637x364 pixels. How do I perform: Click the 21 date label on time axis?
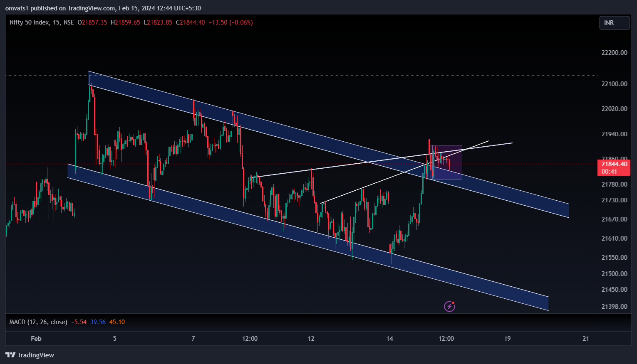(586, 339)
